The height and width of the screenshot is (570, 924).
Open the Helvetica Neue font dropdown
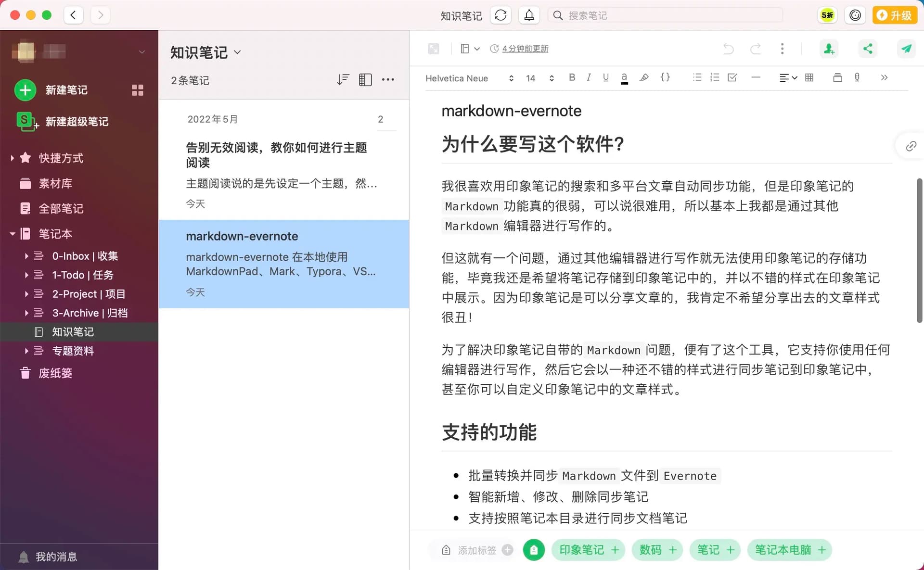[469, 78]
